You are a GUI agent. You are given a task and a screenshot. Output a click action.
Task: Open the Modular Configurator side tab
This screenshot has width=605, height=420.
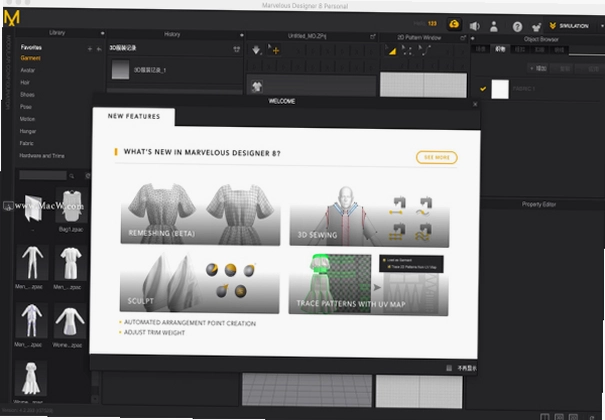[8, 72]
